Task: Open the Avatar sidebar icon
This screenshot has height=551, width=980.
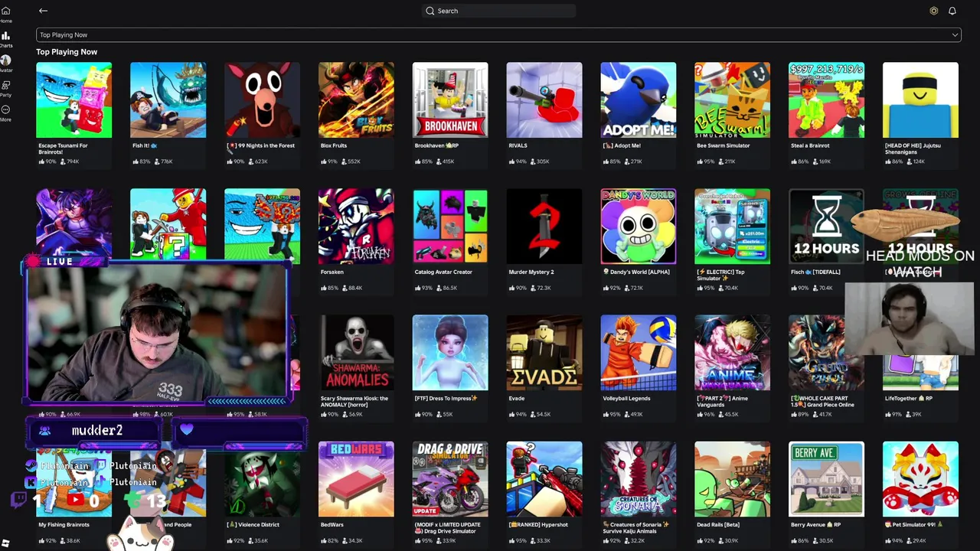Action: pos(5,60)
